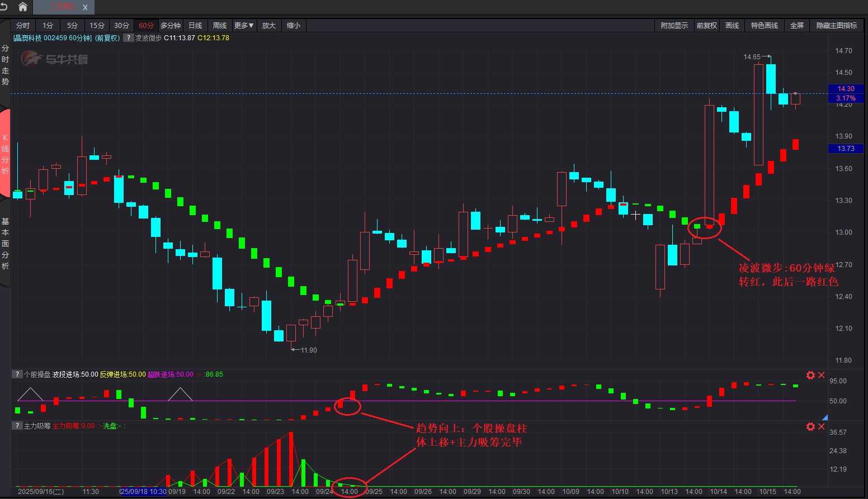The width and height of the screenshot is (868, 499).
Task: Click the 放大 zoom in button
Action: (269, 26)
